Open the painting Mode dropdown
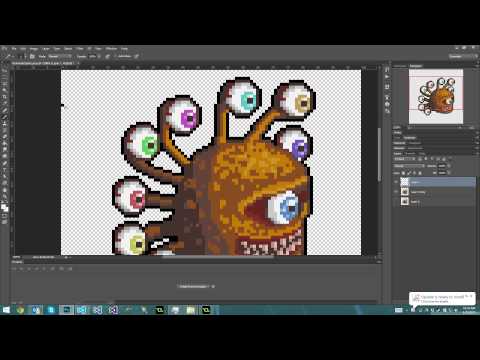This screenshot has height=360, width=480. point(60,56)
